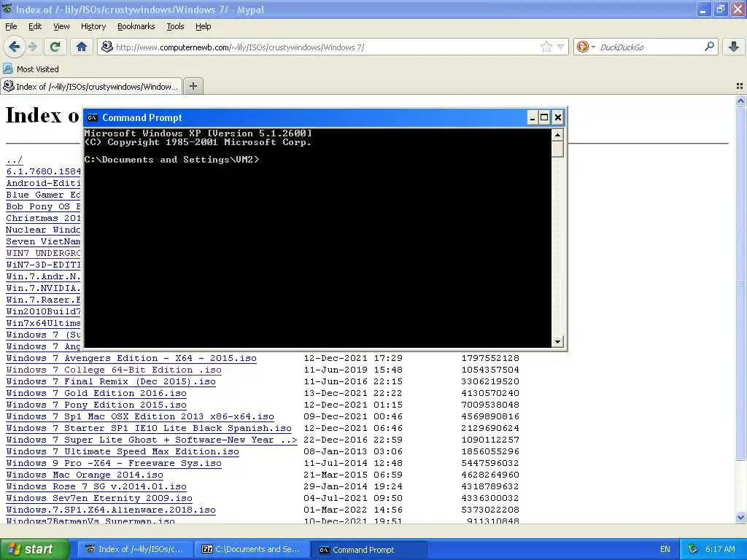747x560 pixels.
Task: Open Windows 7 Starter SP1 IE10 Lite link
Action: [x=149, y=428]
